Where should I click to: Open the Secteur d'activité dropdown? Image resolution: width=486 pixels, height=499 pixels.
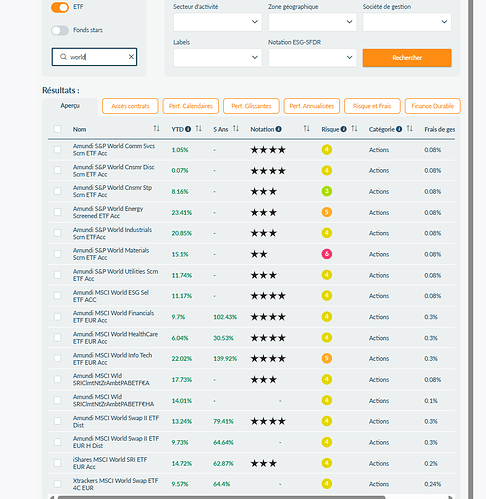(217, 22)
